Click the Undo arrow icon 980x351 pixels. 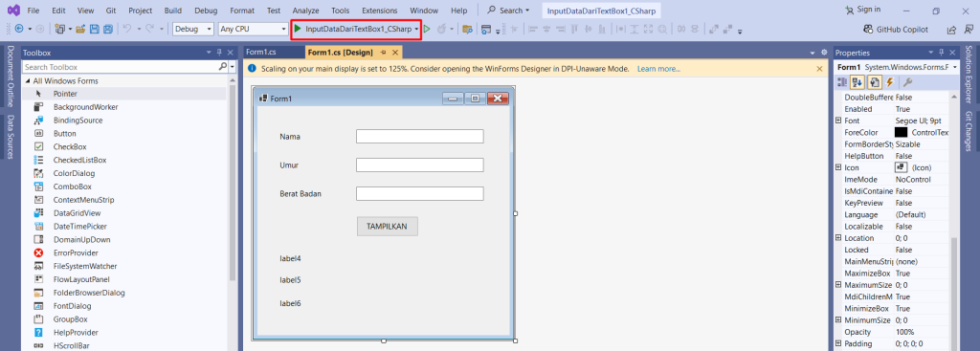click(127, 29)
